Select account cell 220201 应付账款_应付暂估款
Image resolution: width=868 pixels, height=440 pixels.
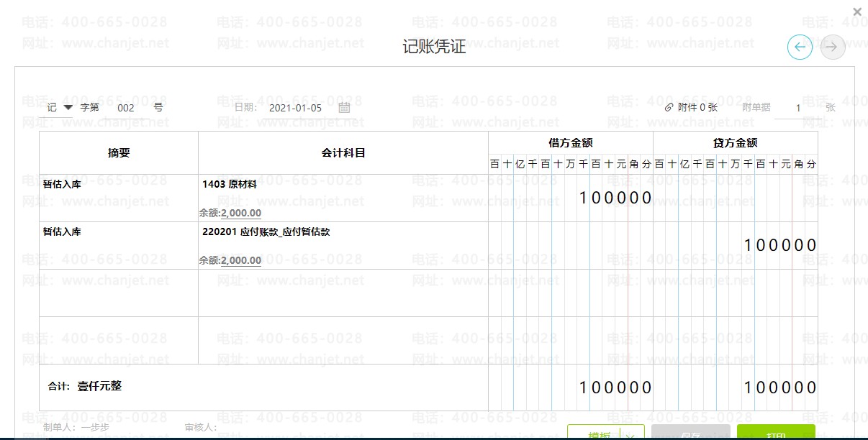(x=343, y=246)
